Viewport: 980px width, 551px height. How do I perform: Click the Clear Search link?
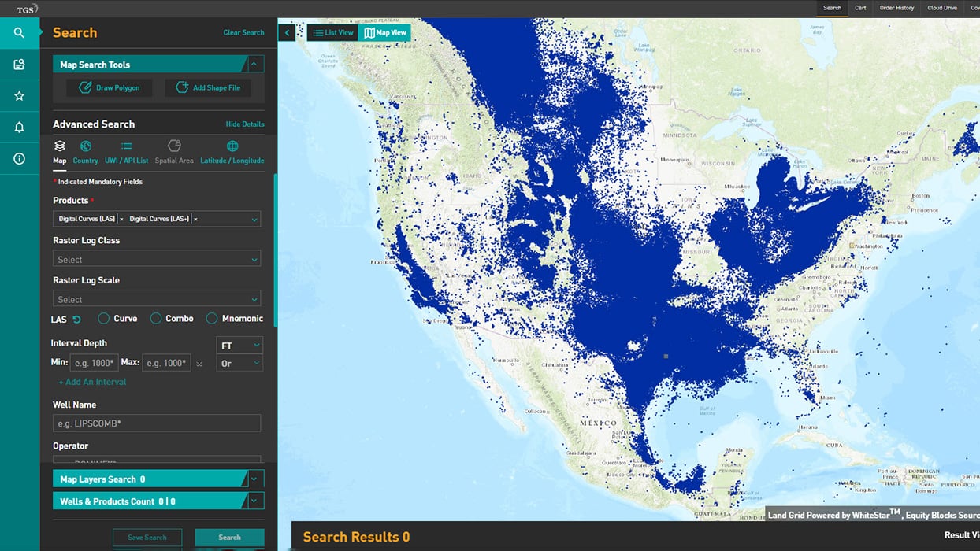(x=243, y=33)
